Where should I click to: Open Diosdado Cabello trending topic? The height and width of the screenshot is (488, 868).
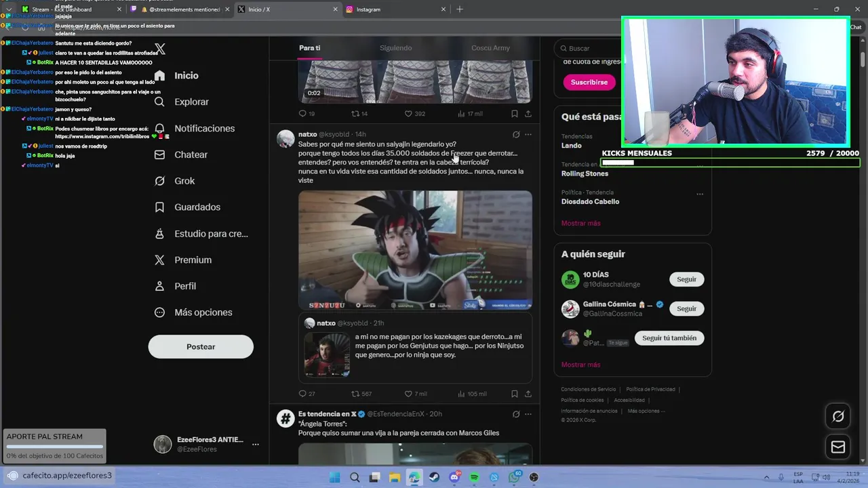tap(590, 201)
